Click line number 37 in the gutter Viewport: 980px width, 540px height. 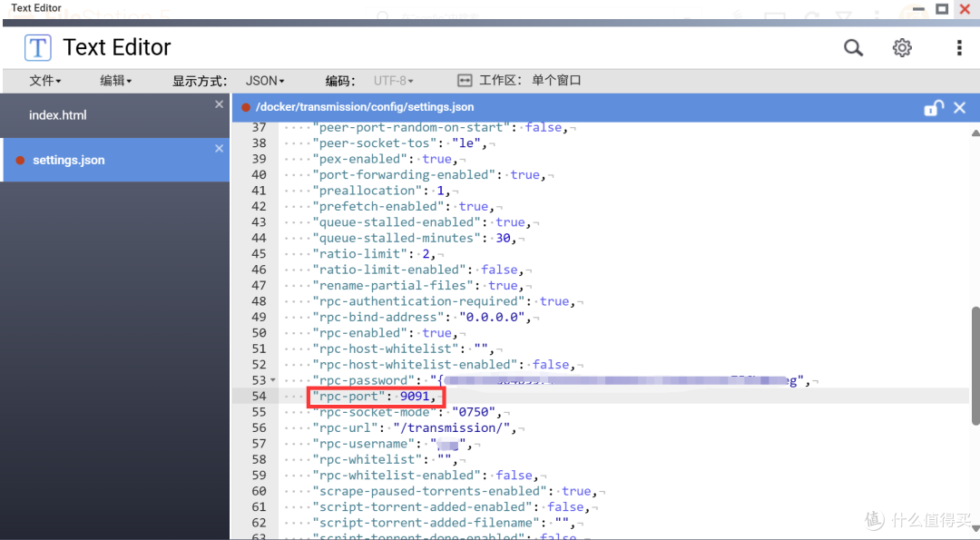tap(259, 127)
